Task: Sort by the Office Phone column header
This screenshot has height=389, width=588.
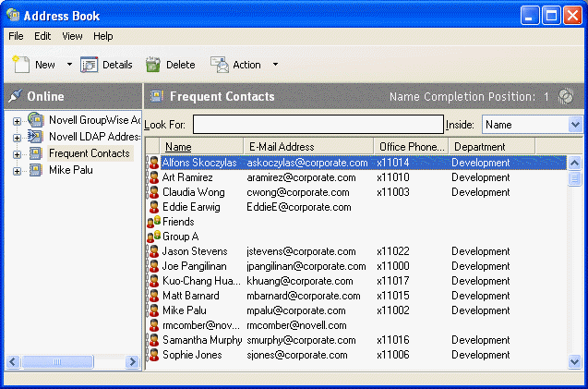Action: (x=411, y=146)
